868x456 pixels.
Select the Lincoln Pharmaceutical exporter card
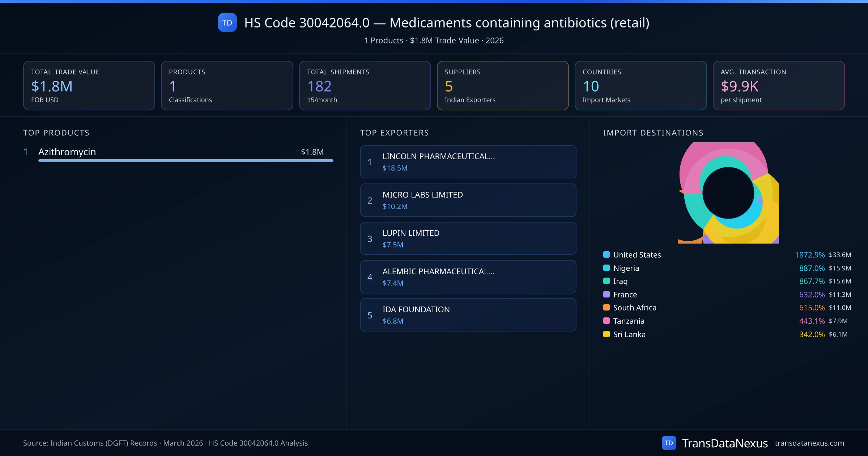[468, 162]
